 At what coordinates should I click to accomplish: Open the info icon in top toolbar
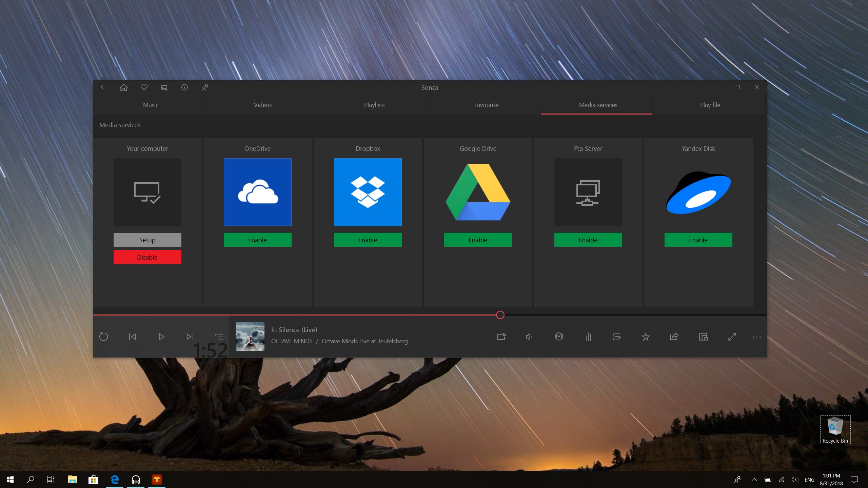click(x=184, y=87)
